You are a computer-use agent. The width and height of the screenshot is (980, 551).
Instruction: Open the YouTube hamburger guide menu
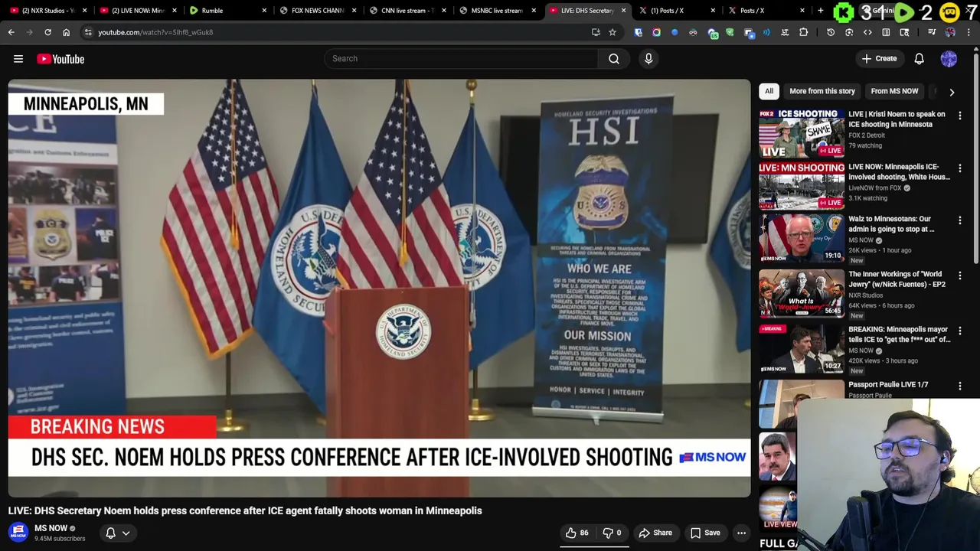coord(18,59)
